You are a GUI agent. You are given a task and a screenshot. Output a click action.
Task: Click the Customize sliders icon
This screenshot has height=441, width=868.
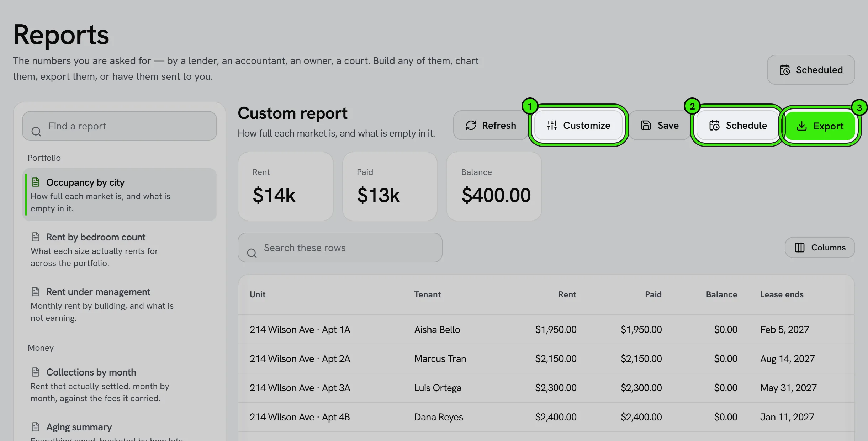[x=552, y=125]
